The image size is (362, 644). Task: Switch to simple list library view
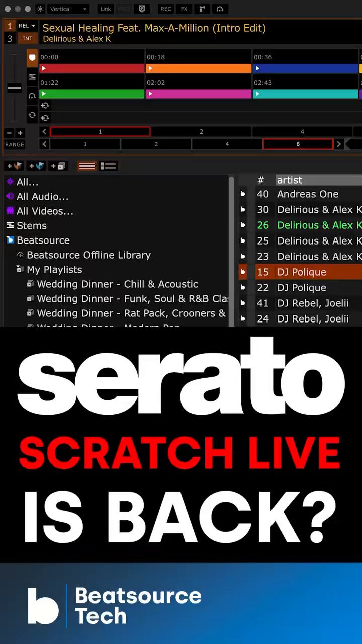(87, 166)
